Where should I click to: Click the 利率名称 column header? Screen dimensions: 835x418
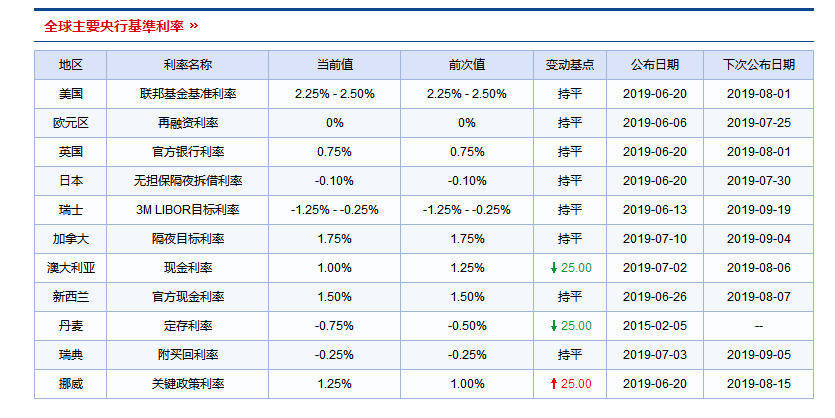click(187, 65)
